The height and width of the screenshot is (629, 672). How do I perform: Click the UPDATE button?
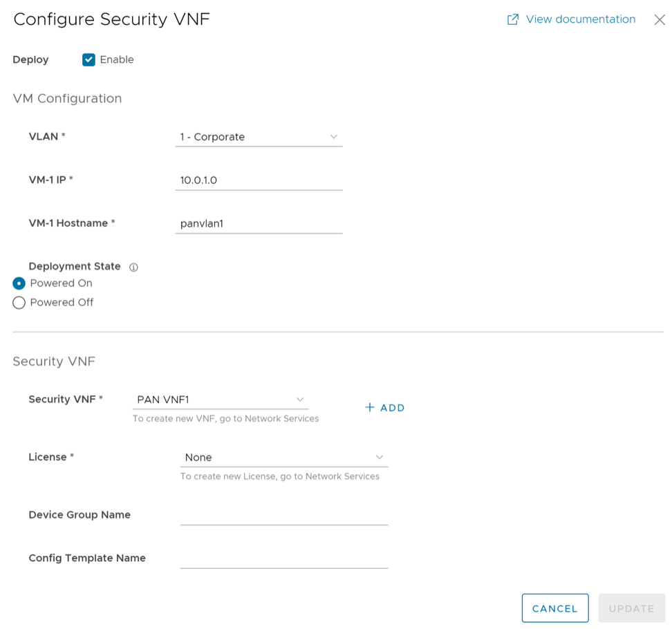tap(631, 608)
